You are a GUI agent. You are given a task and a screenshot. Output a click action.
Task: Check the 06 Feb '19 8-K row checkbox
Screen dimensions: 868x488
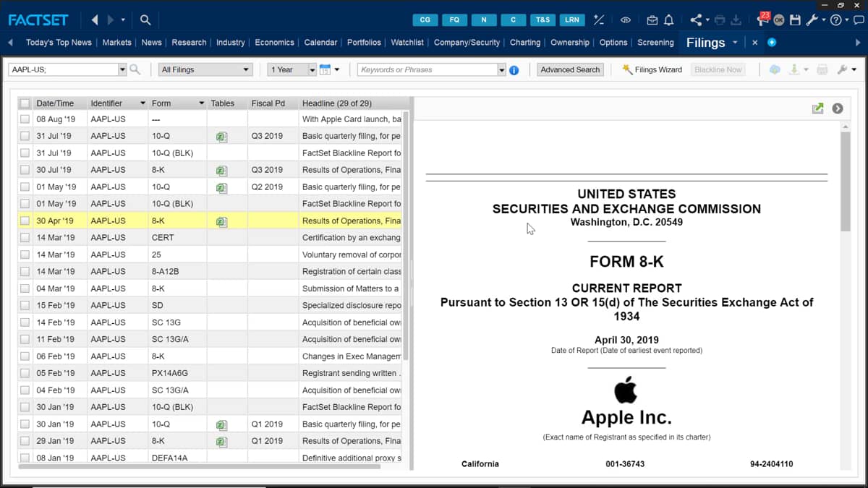click(25, 356)
